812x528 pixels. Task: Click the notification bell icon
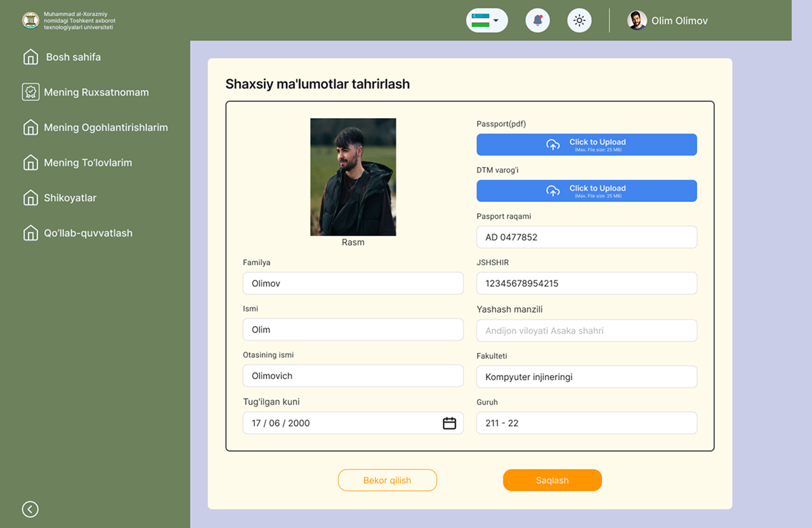537,20
